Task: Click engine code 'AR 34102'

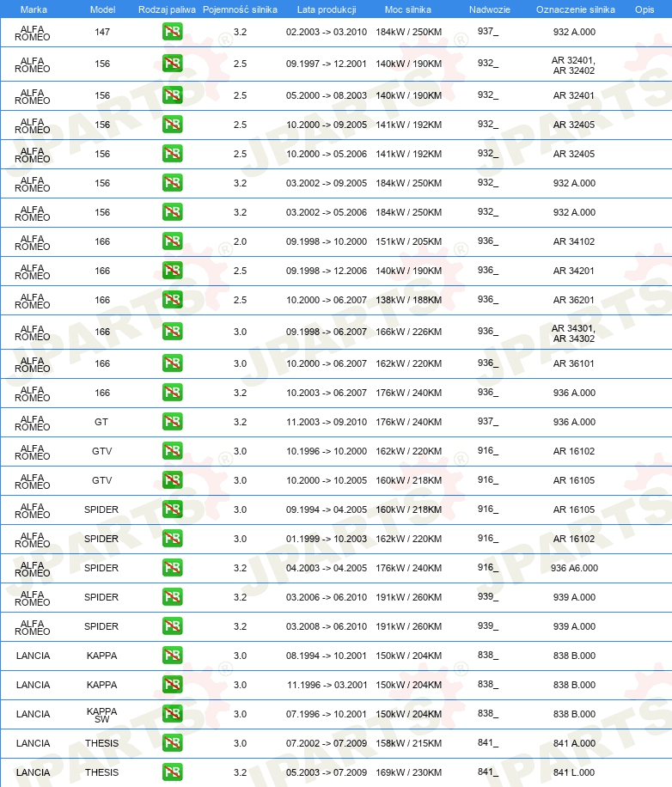Action: [x=574, y=241]
